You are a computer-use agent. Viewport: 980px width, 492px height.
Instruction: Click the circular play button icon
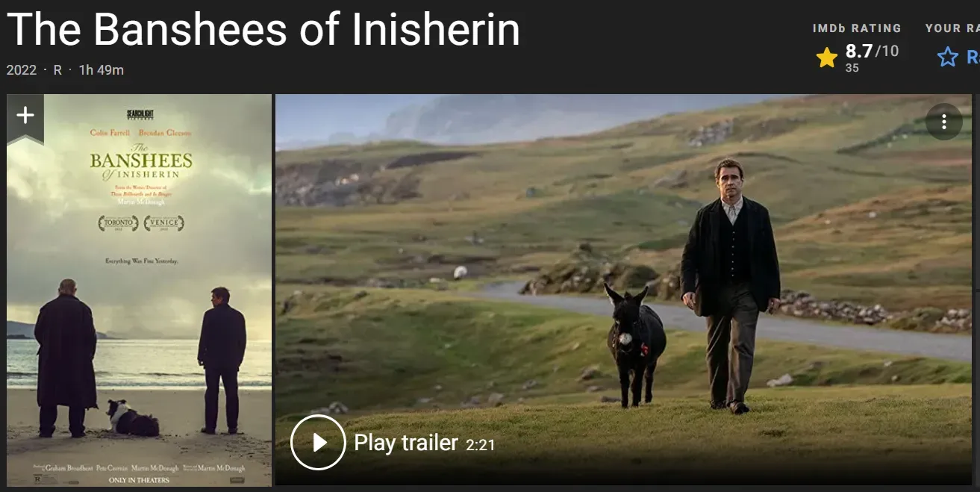point(318,442)
